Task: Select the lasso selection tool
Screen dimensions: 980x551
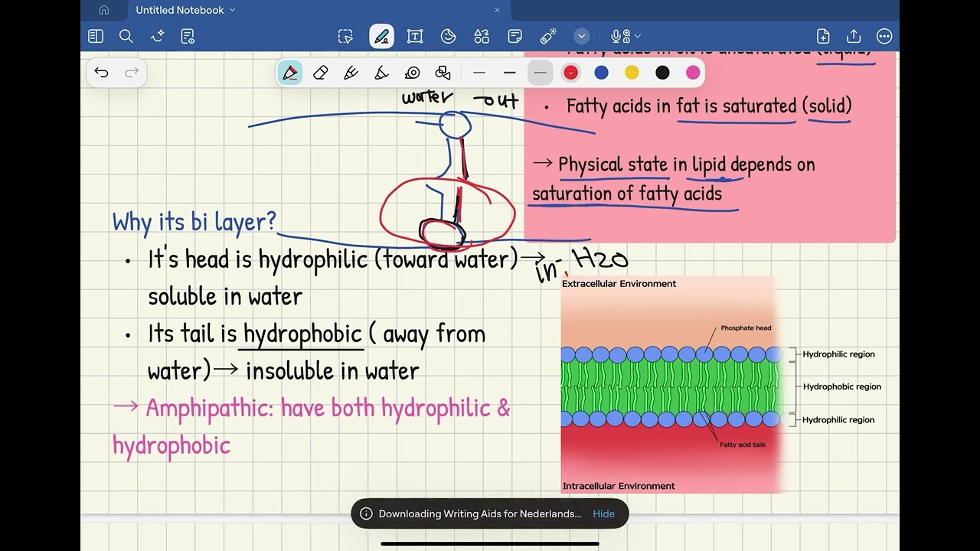Action: (345, 36)
